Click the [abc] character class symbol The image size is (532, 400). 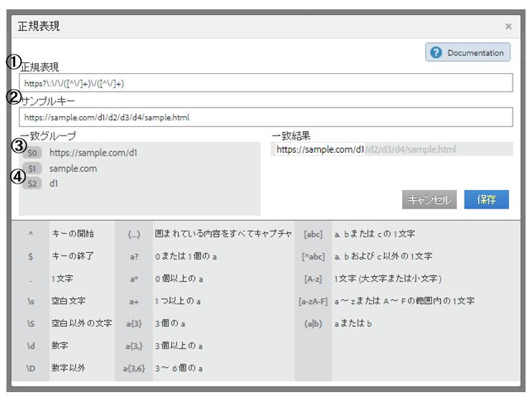coord(313,234)
